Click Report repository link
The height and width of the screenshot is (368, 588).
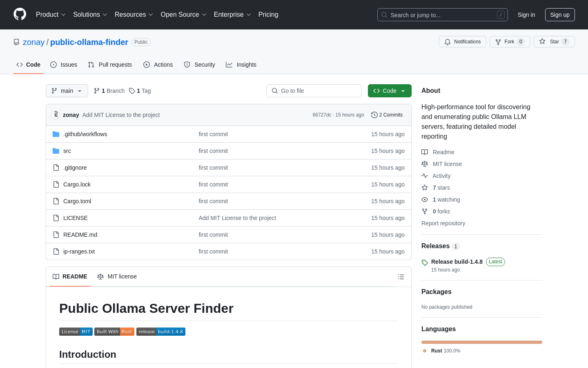443,223
